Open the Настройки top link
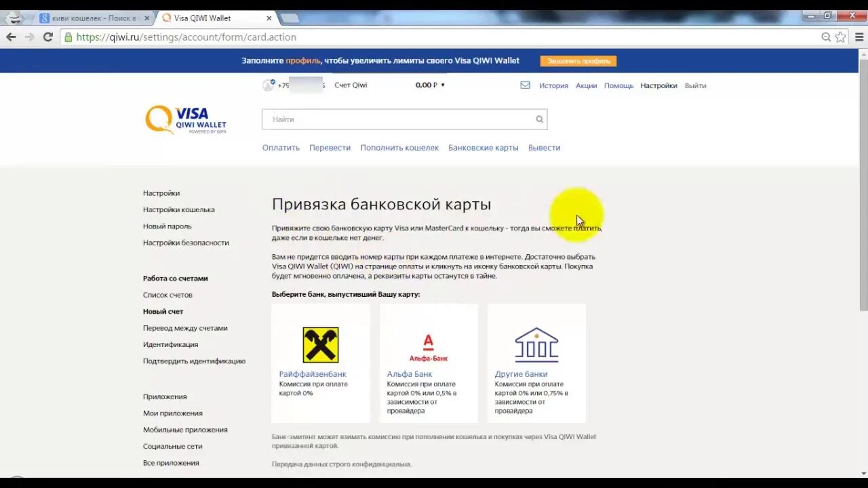The width and height of the screenshot is (868, 488). [658, 85]
